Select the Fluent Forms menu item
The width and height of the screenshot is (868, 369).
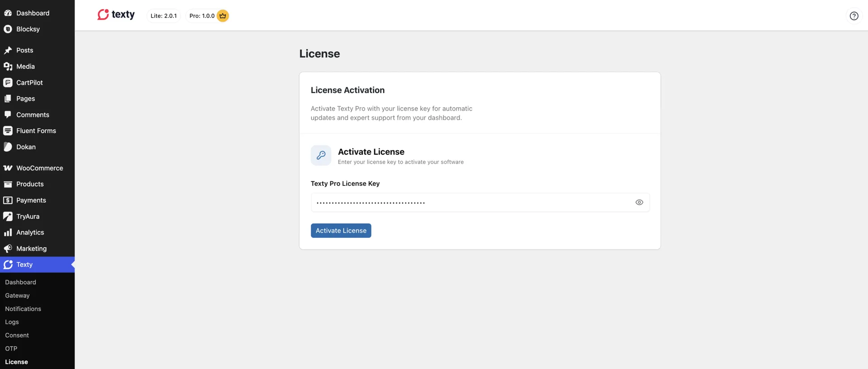(x=36, y=131)
